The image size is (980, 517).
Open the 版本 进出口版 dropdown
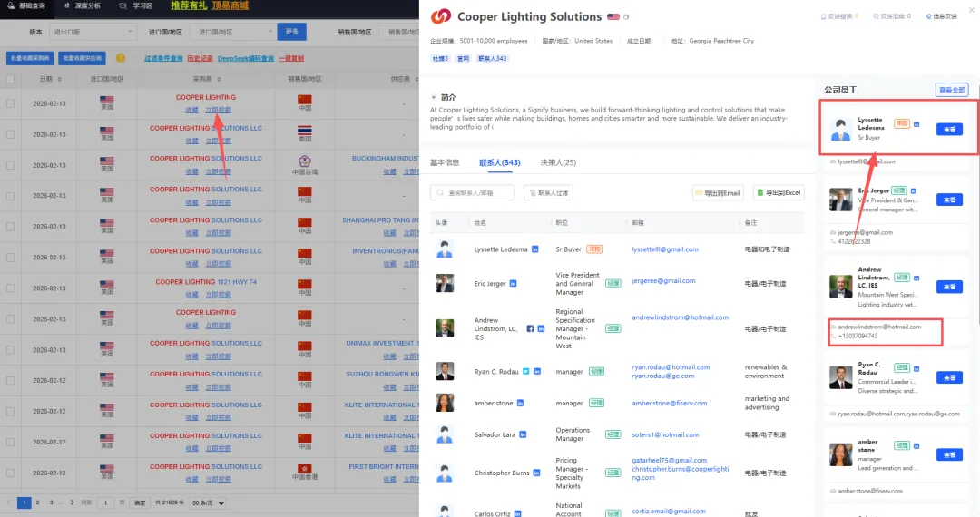pyautogui.click(x=93, y=32)
